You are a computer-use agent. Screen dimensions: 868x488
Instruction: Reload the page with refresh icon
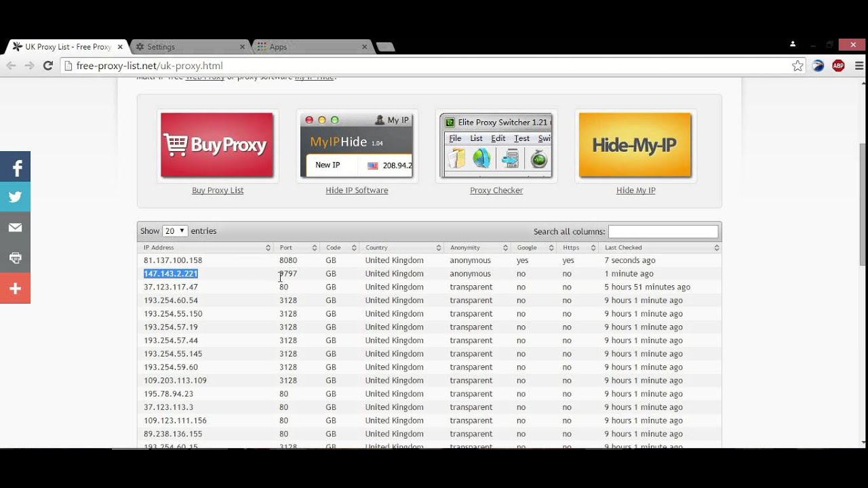(47, 66)
